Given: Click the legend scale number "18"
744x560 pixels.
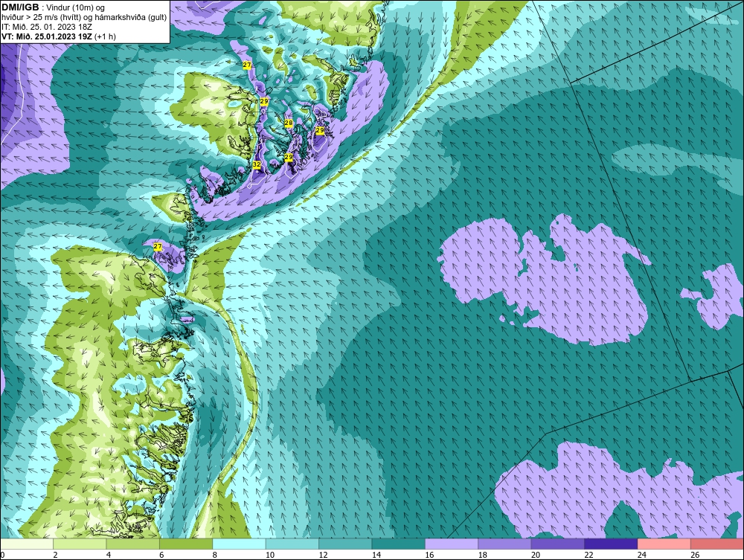Looking at the screenshot, I should coord(483,555).
